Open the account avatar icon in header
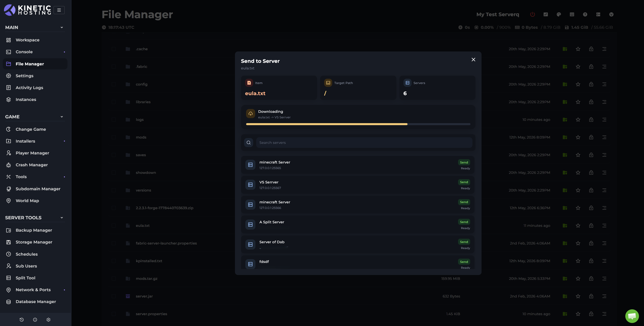 coord(611,14)
